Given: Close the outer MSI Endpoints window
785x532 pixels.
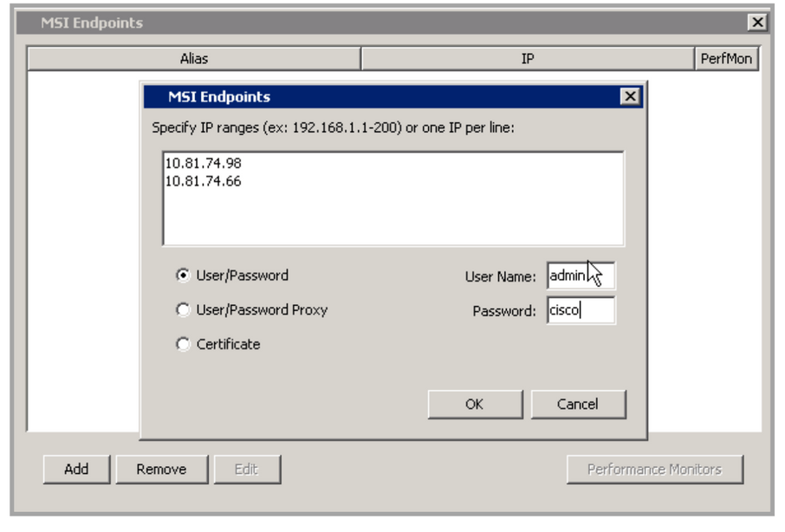Looking at the screenshot, I should pos(757,22).
